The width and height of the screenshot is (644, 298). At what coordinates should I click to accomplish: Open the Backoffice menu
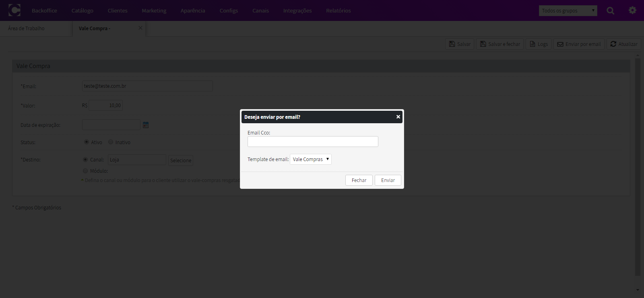tap(44, 10)
